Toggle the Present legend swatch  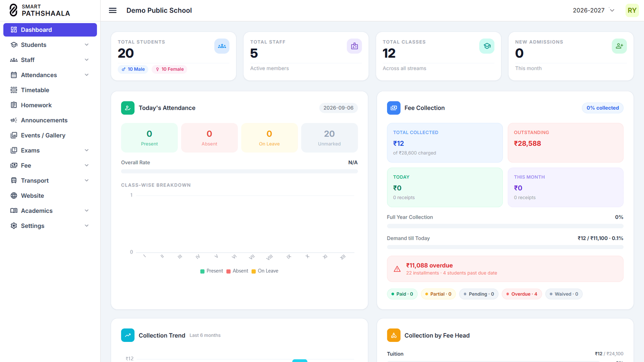click(x=203, y=271)
